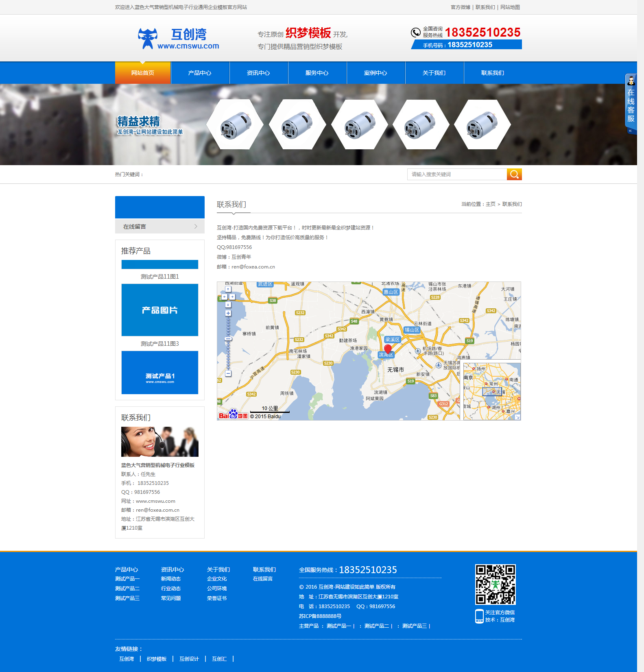Click the red location marker on map
The width and height of the screenshot is (644, 672).
388,349
